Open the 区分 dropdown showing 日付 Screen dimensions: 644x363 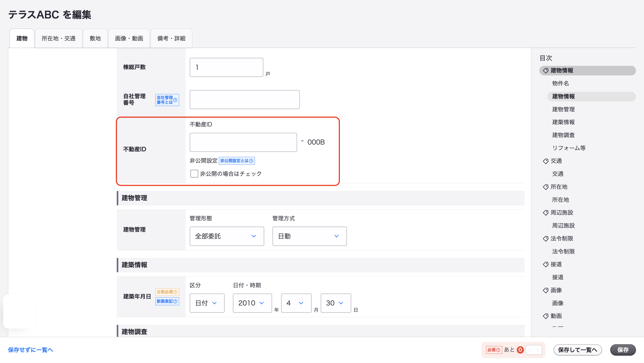(x=207, y=303)
